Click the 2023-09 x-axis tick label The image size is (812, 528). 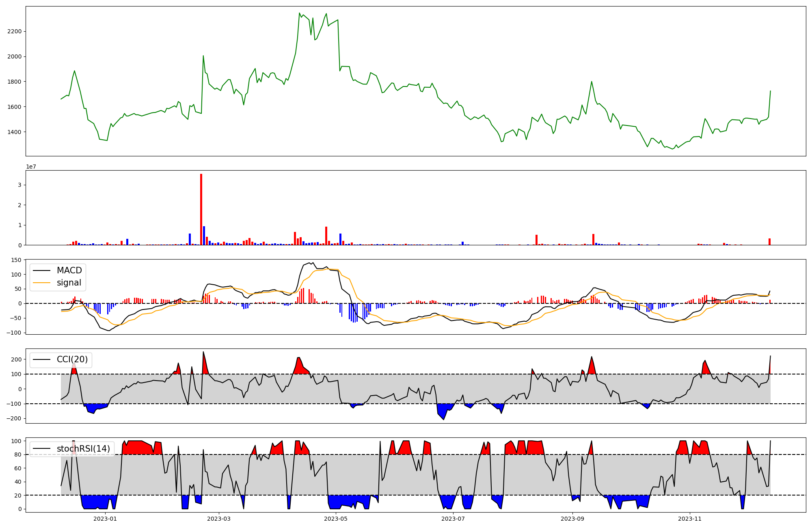click(x=572, y=519)
